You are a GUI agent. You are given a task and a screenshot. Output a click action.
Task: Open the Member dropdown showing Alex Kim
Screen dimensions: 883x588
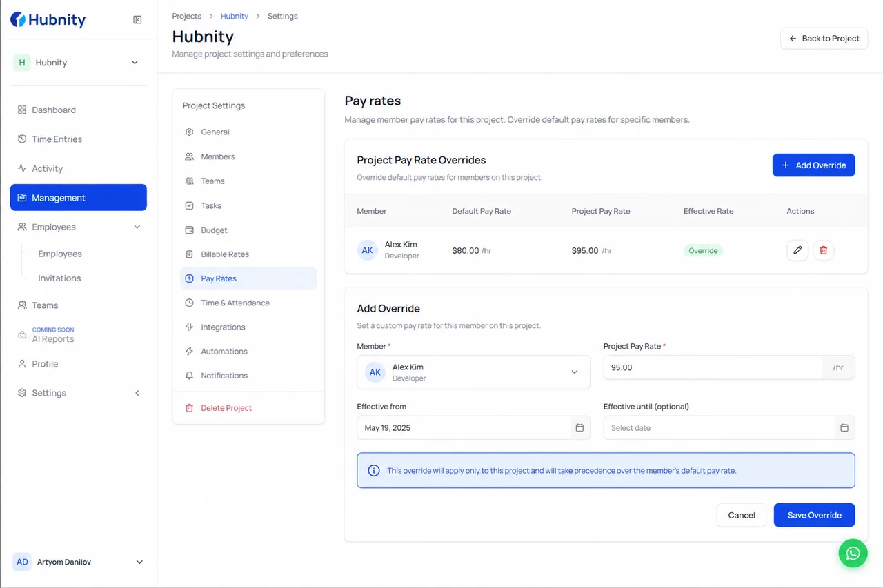(473, 372)
